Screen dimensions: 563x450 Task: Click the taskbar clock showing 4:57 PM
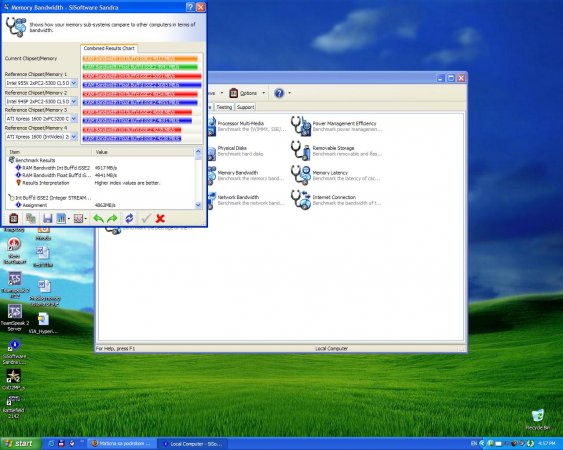547,444
